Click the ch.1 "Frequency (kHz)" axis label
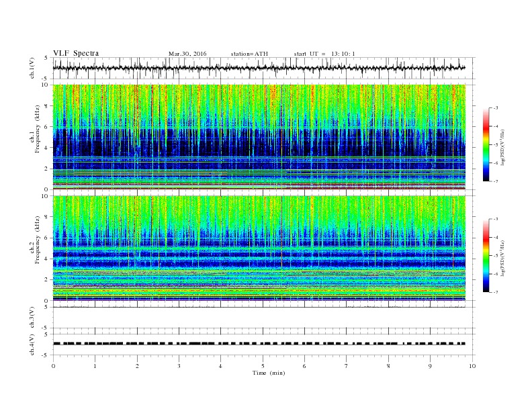Screen dimensions: 532x411 tap(38, 129)
